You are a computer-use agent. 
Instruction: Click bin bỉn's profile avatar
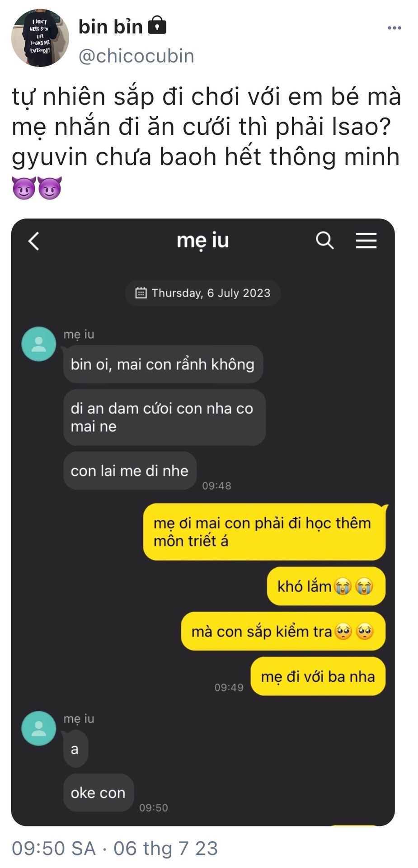click(x=40, y=38)
